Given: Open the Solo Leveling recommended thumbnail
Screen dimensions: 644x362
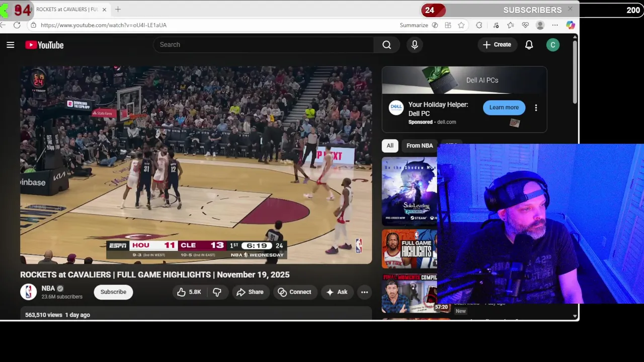Looking at the screenshot, I should [x=410, y=191].
